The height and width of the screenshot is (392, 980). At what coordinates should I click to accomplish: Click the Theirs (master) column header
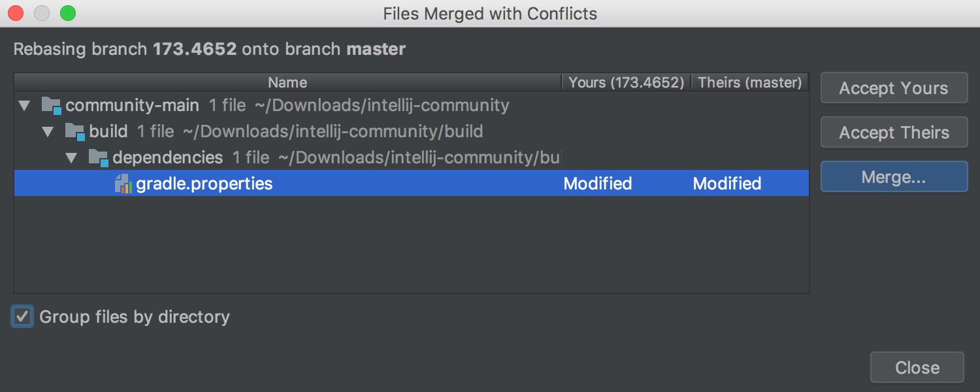click(750, 82)
